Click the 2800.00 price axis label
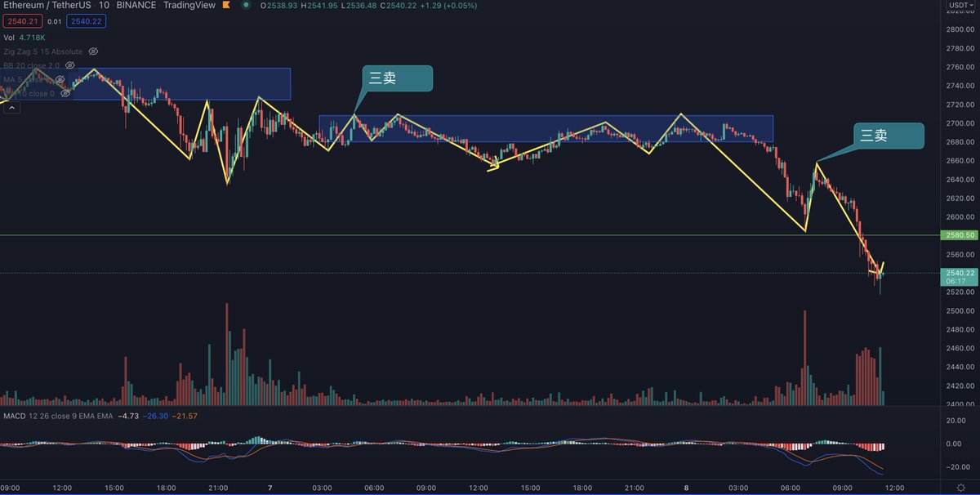 point(961,29)
